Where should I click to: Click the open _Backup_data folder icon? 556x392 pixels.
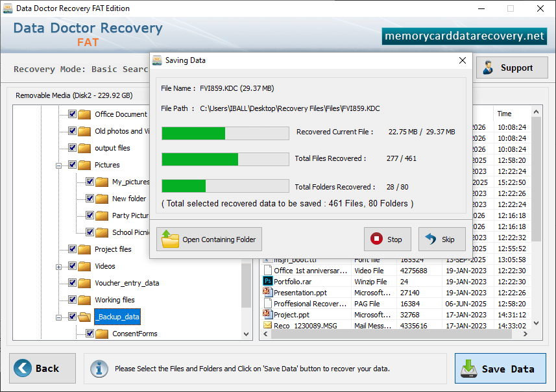[x=84, y=317]
